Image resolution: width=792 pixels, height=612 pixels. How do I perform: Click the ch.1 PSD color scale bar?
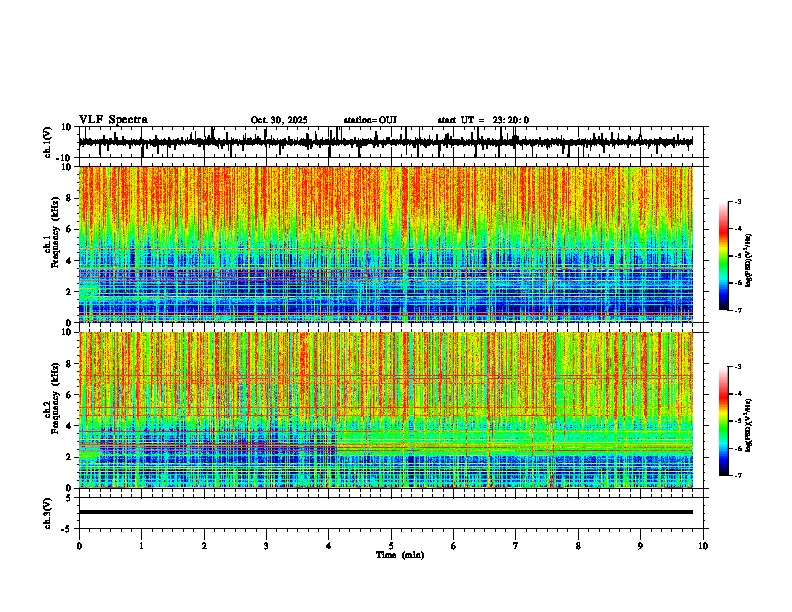click(724, 256)
